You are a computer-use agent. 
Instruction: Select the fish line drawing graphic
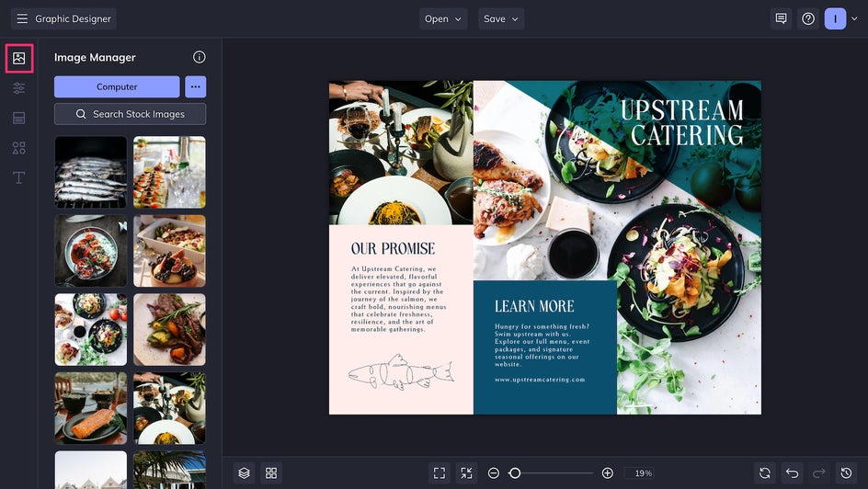401,372
